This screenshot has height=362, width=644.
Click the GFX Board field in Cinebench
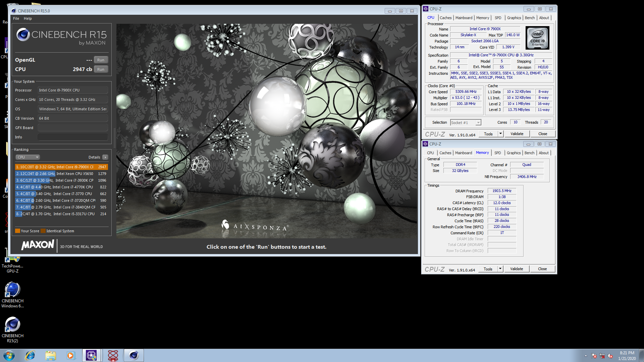click(x=73, y=128)
